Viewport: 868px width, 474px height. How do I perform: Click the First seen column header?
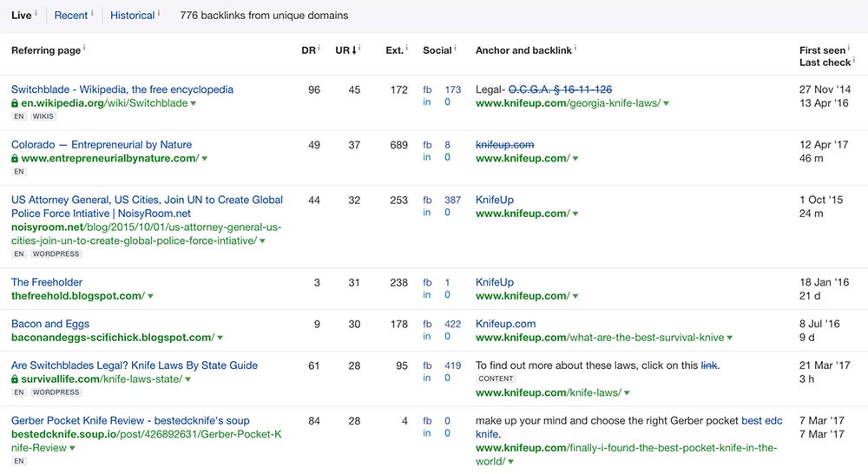coord(822,50)
